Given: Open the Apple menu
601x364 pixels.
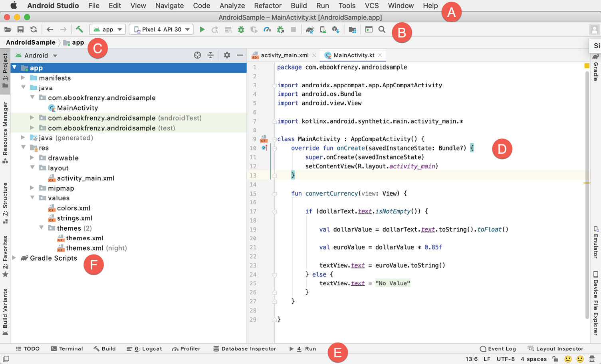Looking at the screenshot, I should [14, 6].
